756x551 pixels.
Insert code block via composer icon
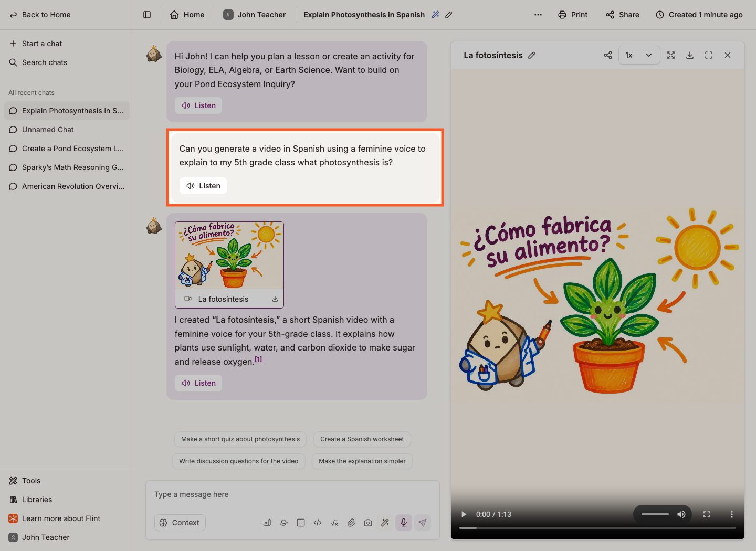point(318,523)
